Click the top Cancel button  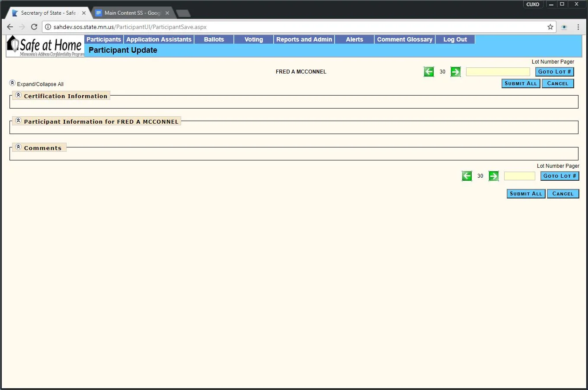pos(558,83)
